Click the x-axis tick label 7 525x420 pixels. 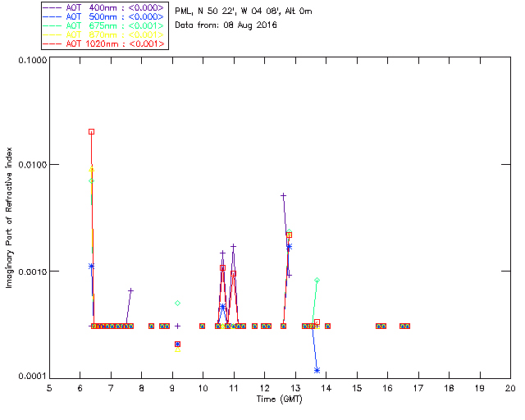tap(111, 388)
